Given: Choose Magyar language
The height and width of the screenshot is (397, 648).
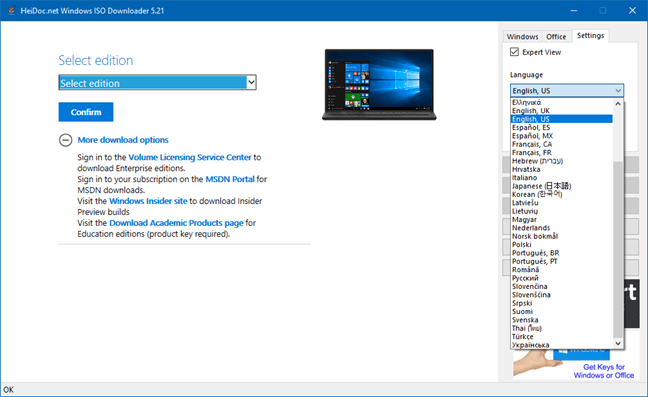Looking at the screenshot, I should click(x=561, y=219).
